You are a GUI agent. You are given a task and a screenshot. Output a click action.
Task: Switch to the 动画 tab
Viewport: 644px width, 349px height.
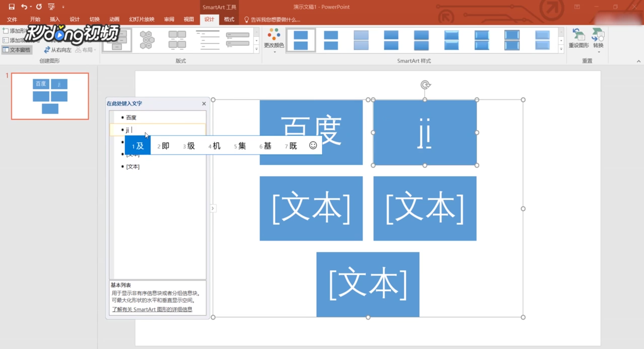click(x=114, y=19)
